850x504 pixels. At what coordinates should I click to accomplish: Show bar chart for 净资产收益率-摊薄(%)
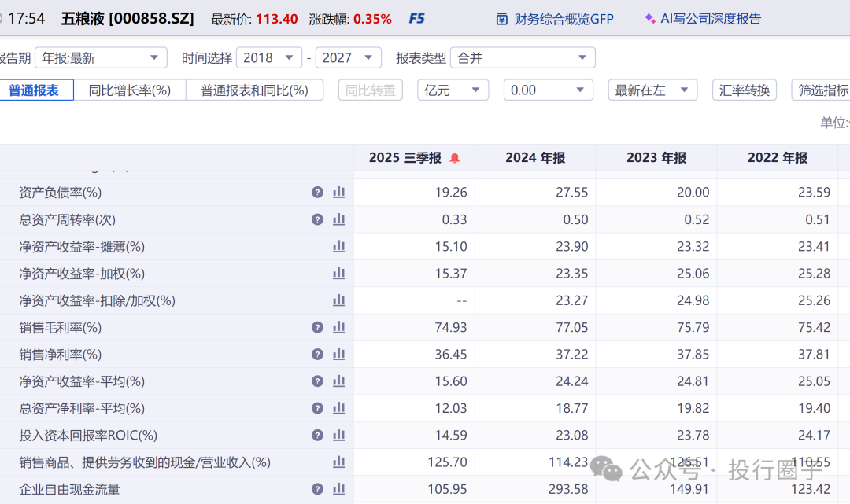(338, 246)
